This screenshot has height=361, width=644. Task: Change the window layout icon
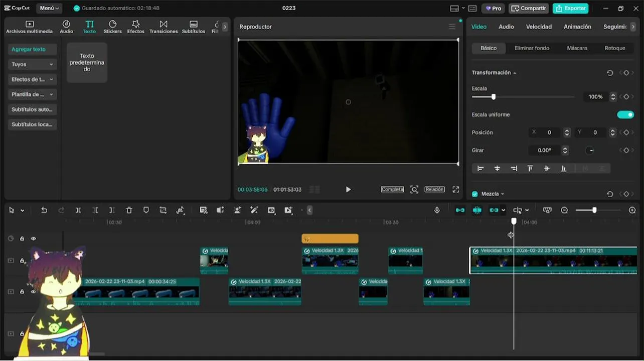(x=454, y=9)
